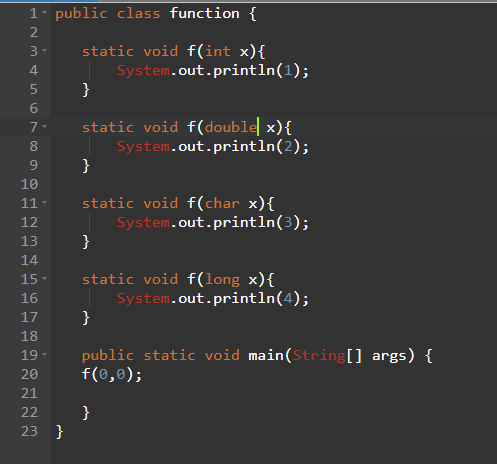Image resolution: width=497 pixels, height=464 pixels.
Task: Click line number 2 in the gutter
Action: pos(34,32)
